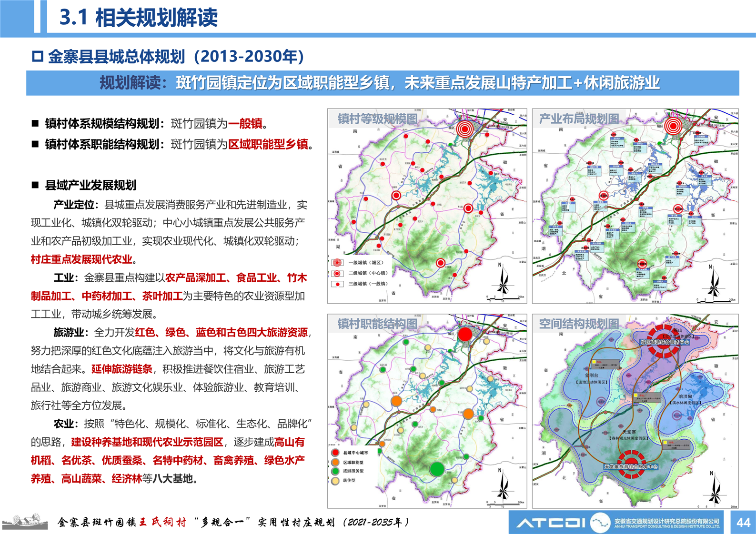The height and width of the screenshot is (534, 756).
Task: Click the 金刚台 label on 空间结构规划图
Action: point(592,376)
